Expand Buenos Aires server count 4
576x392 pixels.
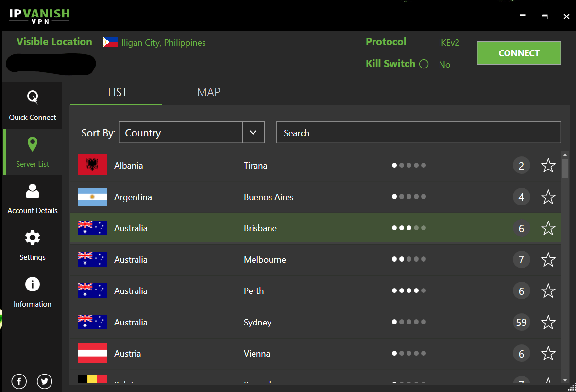[x=521, y=197]
